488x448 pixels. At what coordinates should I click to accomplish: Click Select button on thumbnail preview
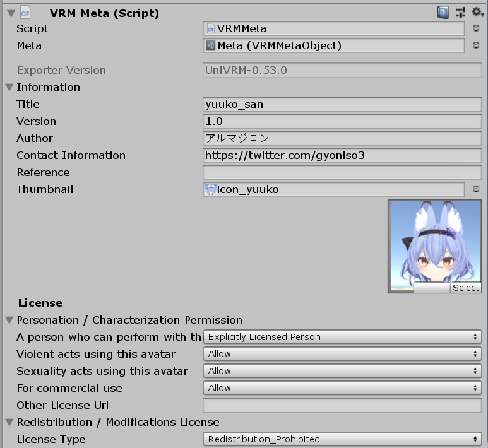466,288
